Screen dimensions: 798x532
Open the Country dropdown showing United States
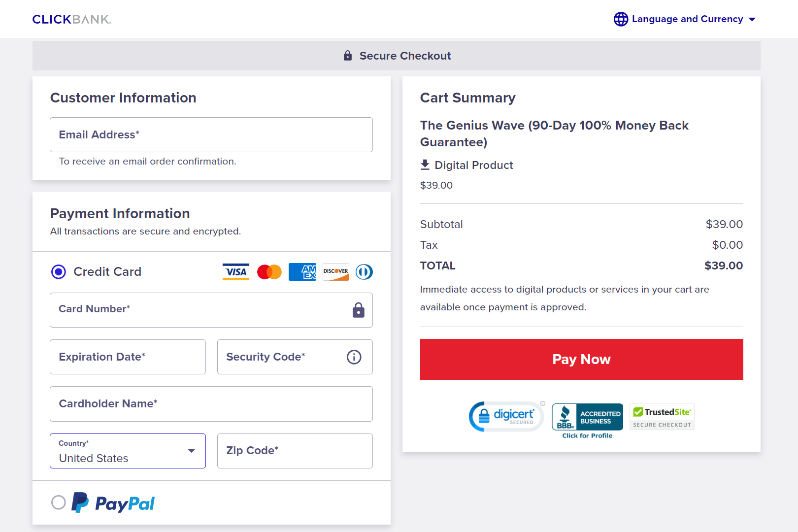[128, 451]
